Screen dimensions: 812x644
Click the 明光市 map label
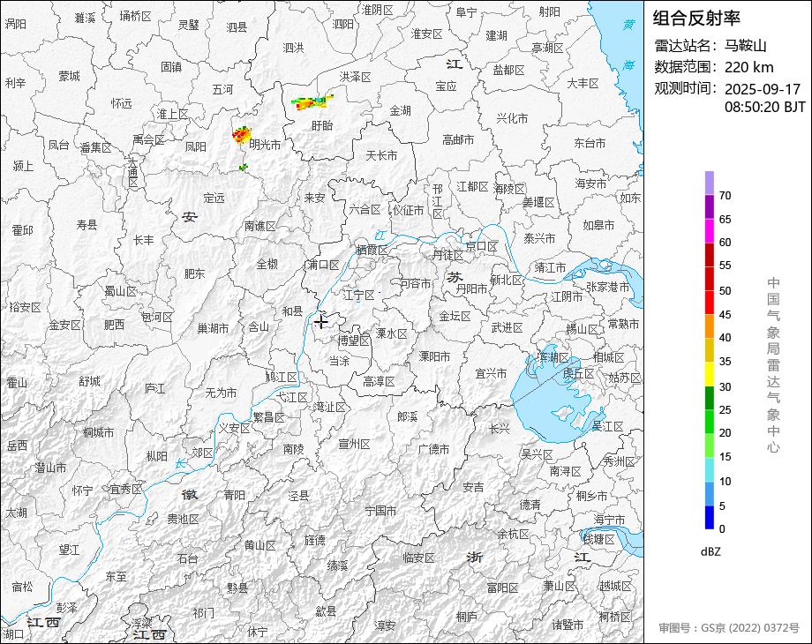(x=265, y=145)
